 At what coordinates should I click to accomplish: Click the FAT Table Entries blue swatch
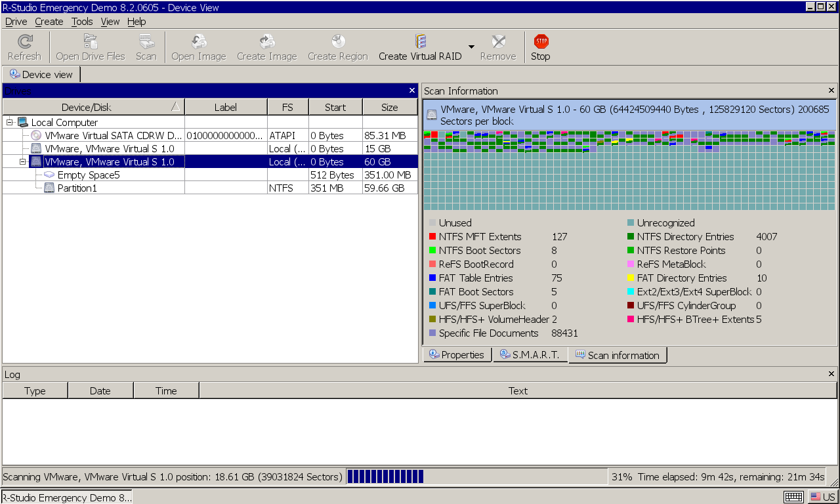[432, 278]
